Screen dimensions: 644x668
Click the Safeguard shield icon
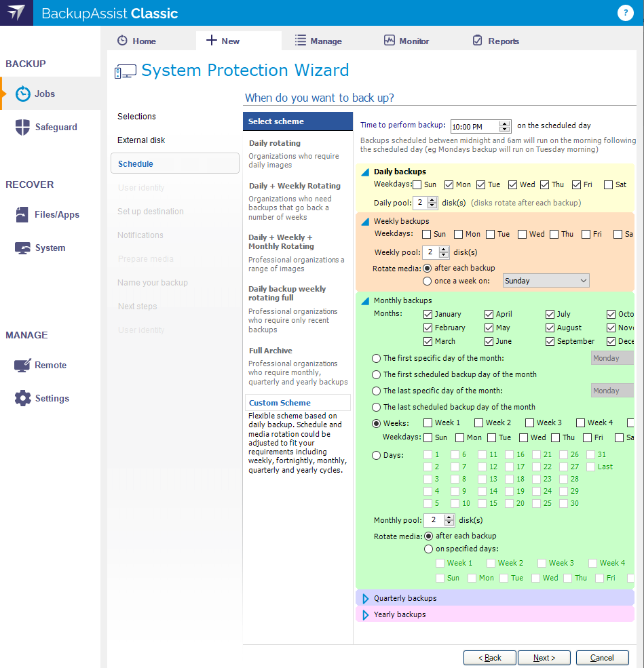22,127
